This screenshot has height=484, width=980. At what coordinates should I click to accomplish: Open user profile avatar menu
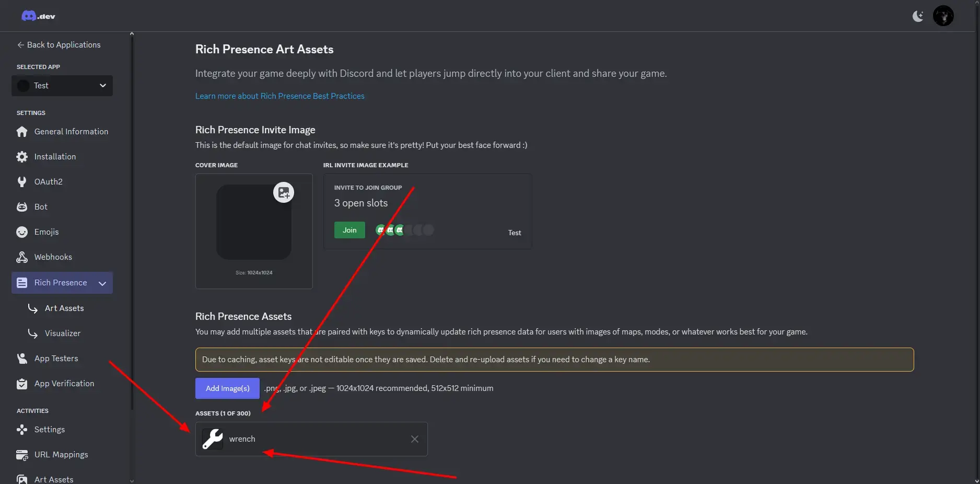[943, 16]
